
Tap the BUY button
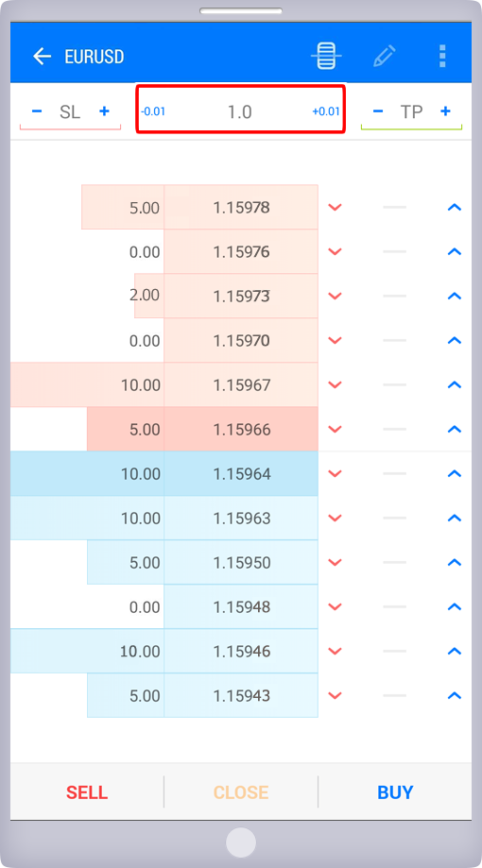[x=395, y=792]
